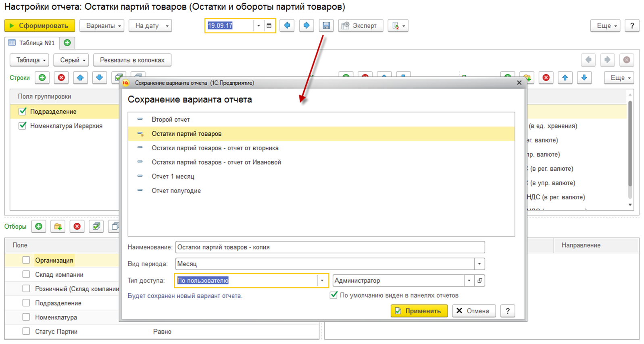Click the calendar icon next to date field

tap(269, 26)
